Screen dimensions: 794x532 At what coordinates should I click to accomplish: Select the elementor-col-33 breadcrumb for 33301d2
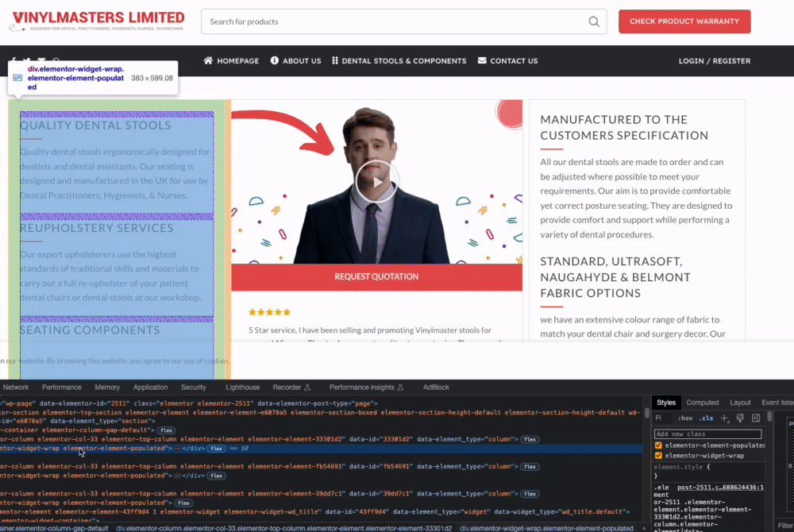283,528
